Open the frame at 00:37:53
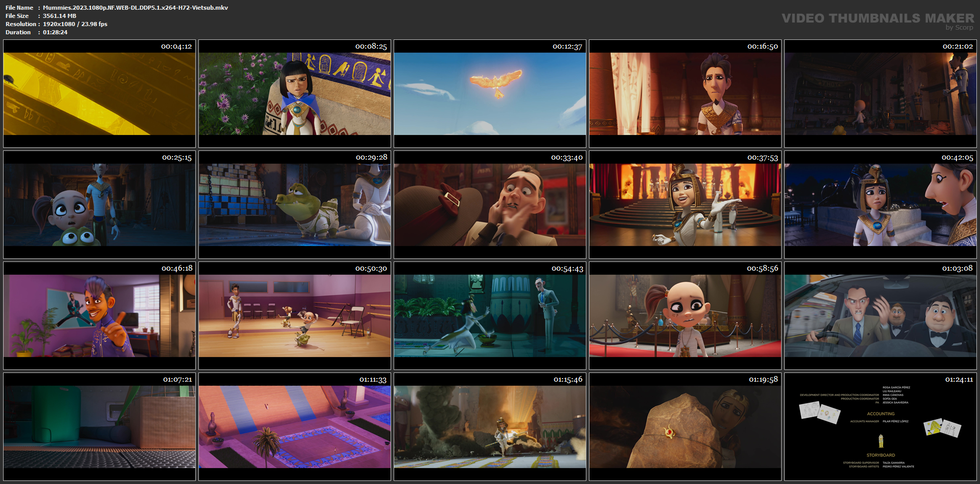The width and height of the screenshot is (980, 484). pos(686,205)
